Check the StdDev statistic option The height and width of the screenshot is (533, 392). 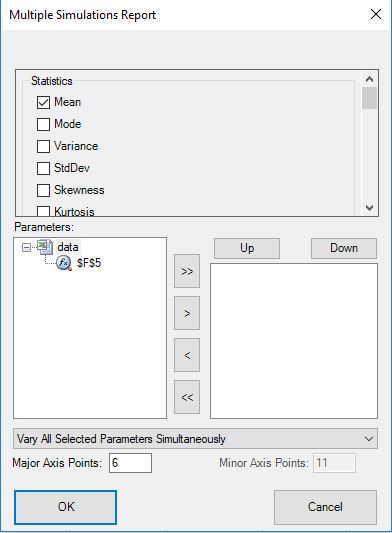[x=43, y=168]
